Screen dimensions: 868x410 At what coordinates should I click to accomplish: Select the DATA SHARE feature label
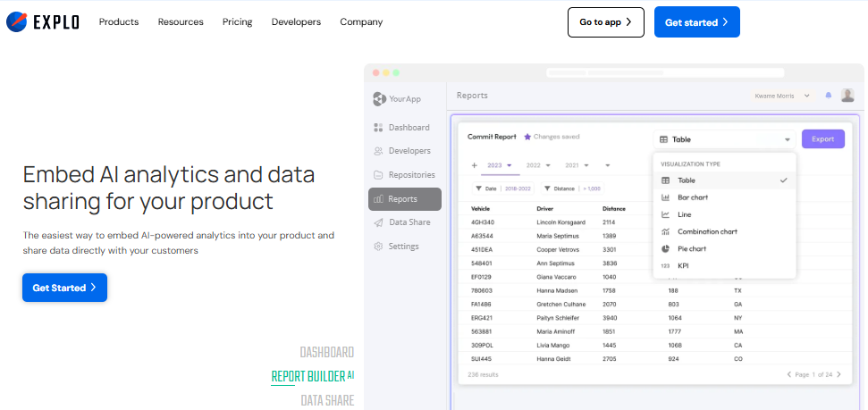point(327,400)
